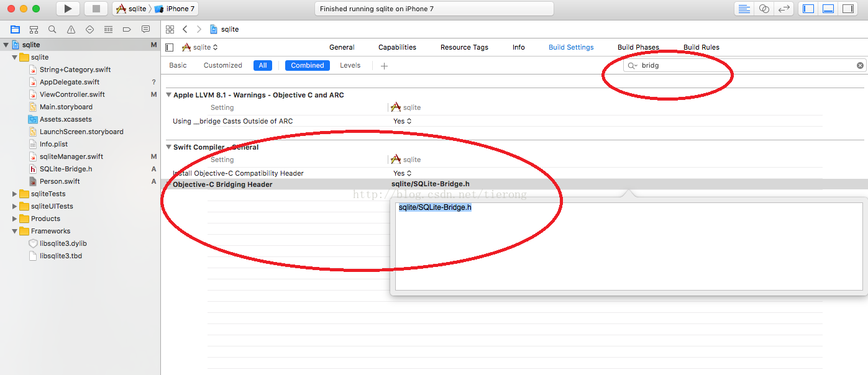Image resolution: width=868 pixels, height=375 pixels.
Task: Open AppDelegate.swift in navigator
Action: 70,82
